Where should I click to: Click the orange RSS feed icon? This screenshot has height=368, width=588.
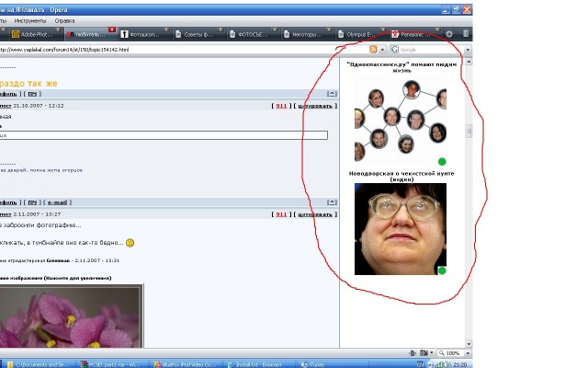click(x=373, y=49)
